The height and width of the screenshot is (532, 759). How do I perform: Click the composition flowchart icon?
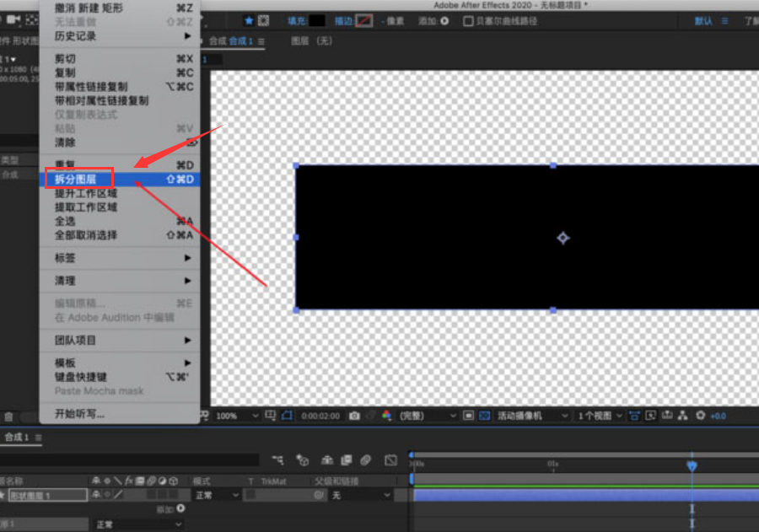click(x=682, y=416)
